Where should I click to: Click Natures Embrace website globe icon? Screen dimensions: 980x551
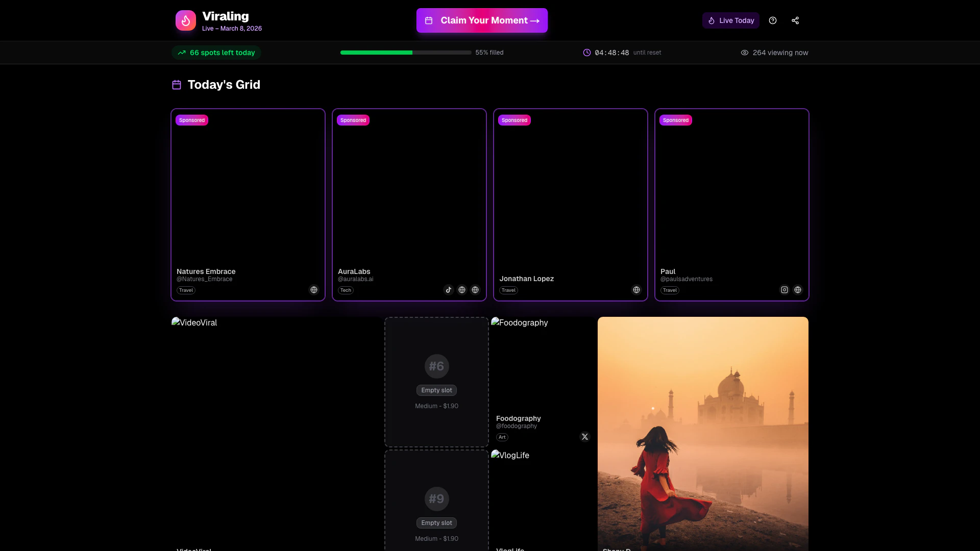(314, 290)
